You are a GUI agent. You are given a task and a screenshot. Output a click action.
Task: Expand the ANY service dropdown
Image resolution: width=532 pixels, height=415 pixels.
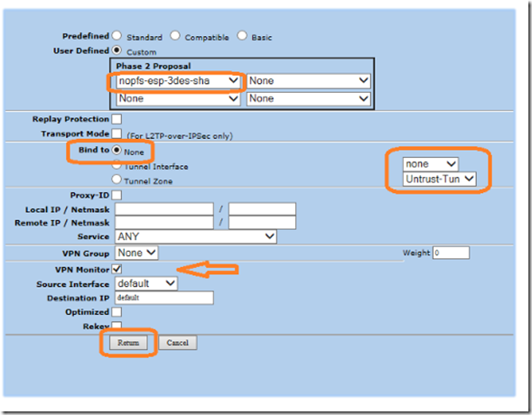click(196, 236)
